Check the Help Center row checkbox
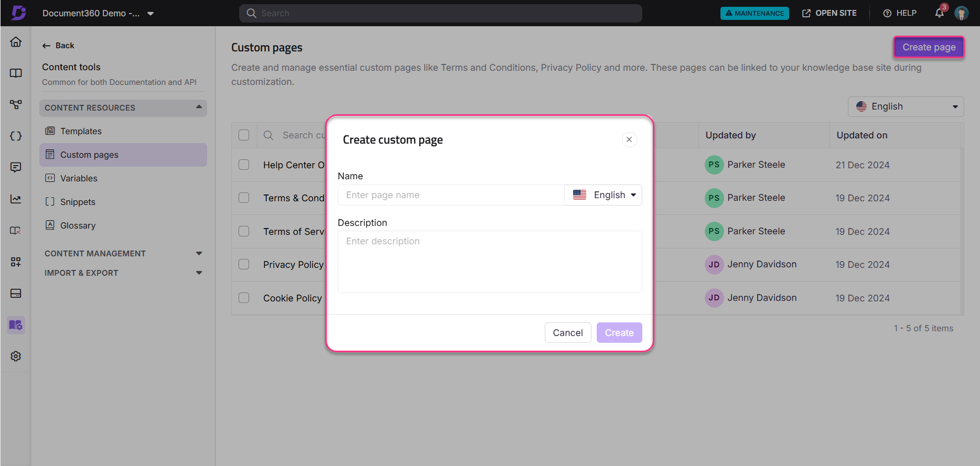980x466 pixels. 244,165
